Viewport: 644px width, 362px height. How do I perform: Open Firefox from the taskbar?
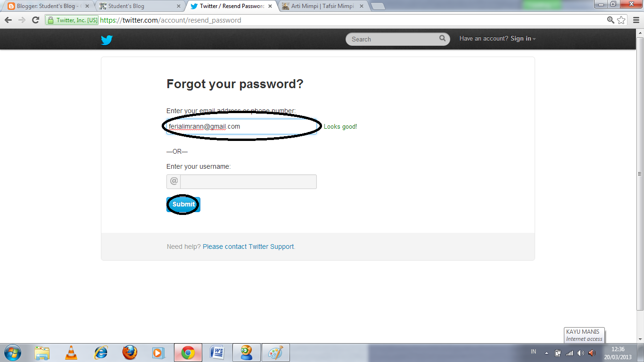click(x=130, y=353)
